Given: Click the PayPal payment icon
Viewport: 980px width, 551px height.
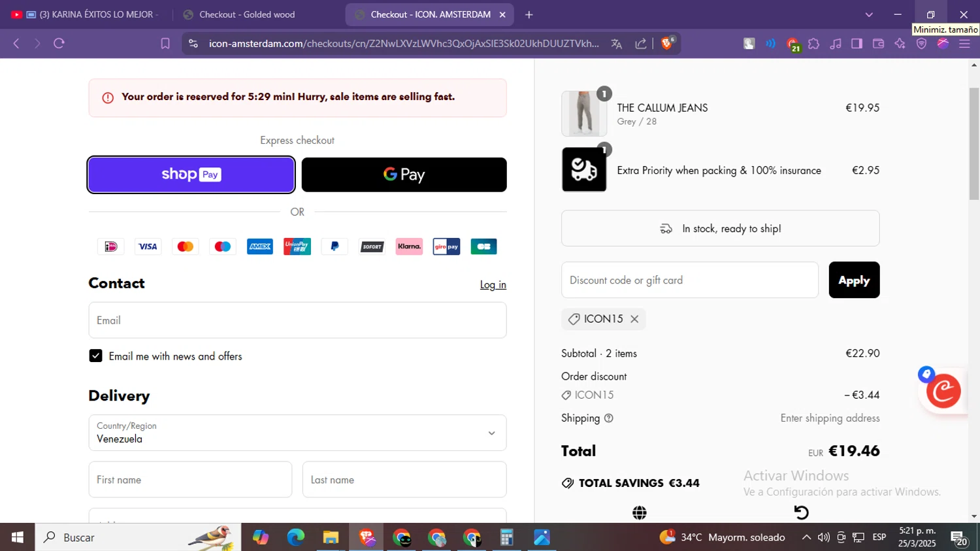Looking at the screenshot, I should click(x=335, y=246).
